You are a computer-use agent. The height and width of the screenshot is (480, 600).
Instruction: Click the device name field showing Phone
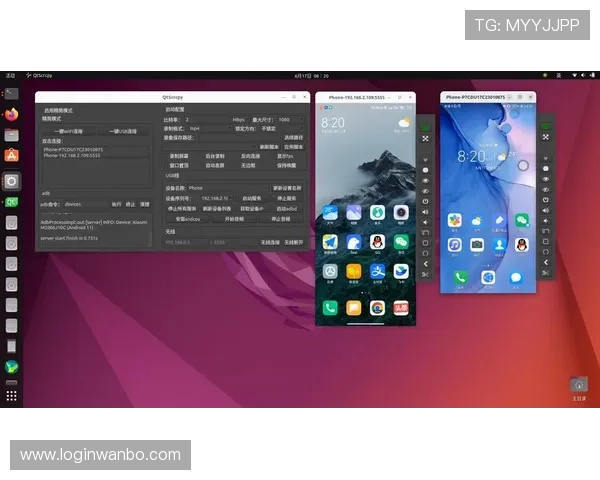(228, 188)
